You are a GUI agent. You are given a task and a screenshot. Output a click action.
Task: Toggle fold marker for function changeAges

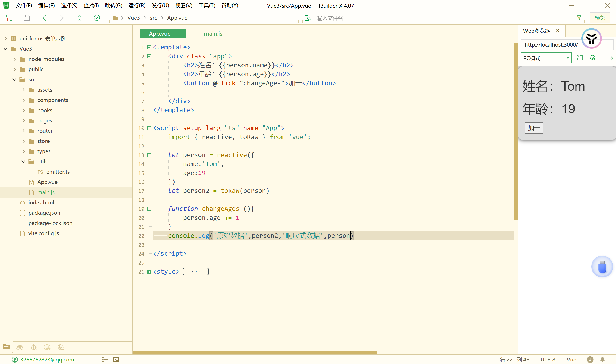pos(149,209)
